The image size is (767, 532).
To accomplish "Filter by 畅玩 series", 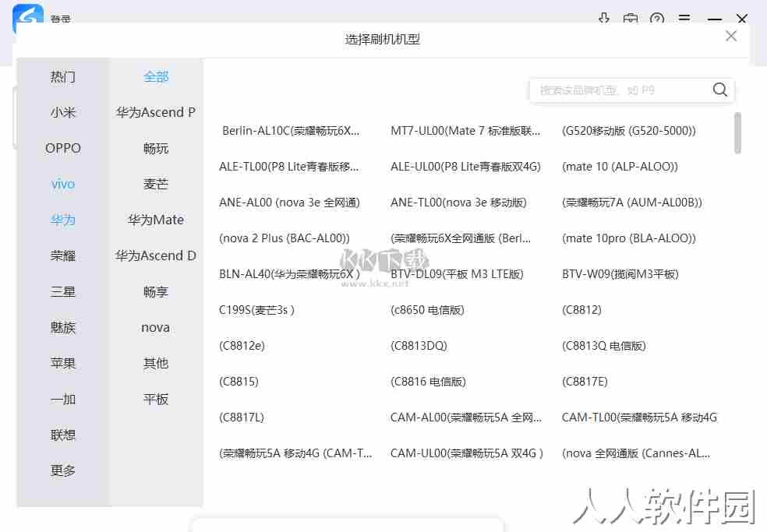I will 156,148.
